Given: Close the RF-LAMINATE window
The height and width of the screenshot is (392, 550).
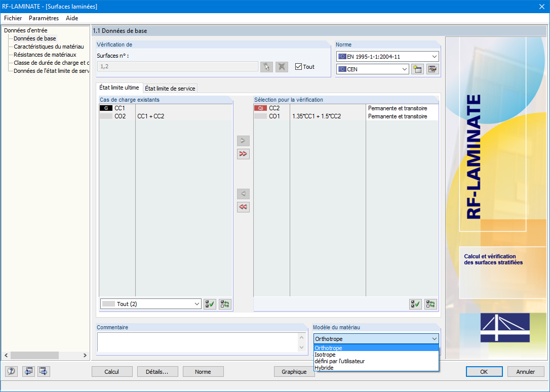Looking at the screenshot, I should pyautogui.click(x=541, y=6).
